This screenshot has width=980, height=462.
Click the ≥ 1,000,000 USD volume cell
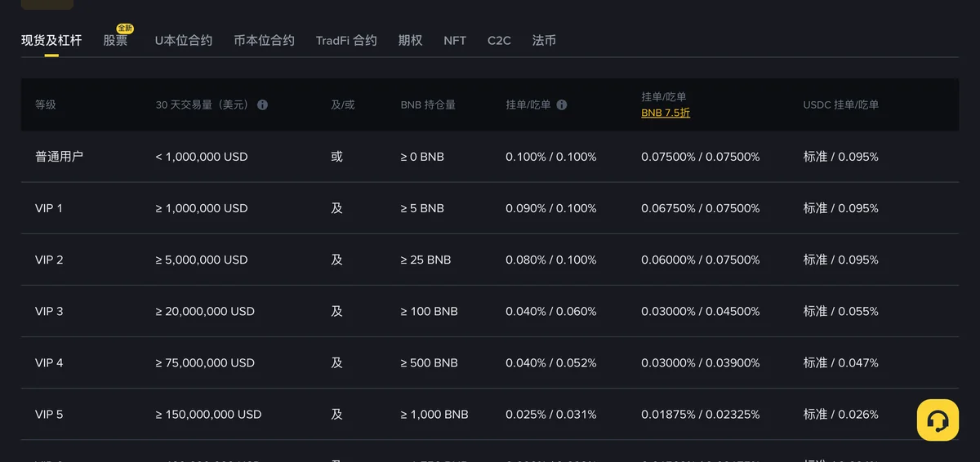pyautogui.click(x=202, y=208)
